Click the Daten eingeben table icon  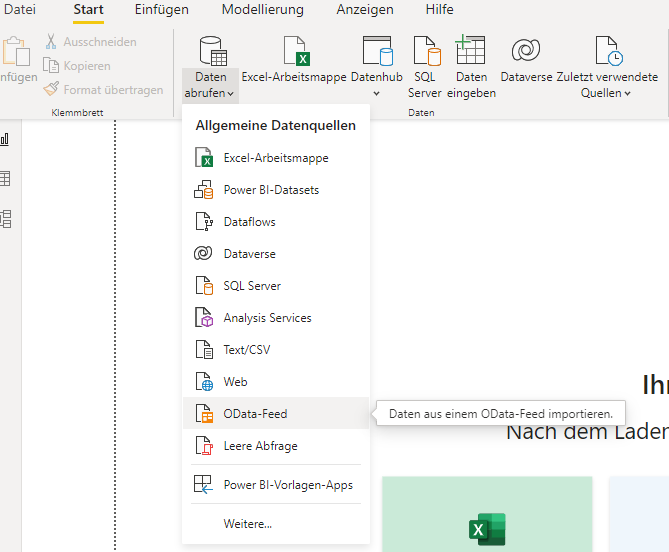pos(470,52)
